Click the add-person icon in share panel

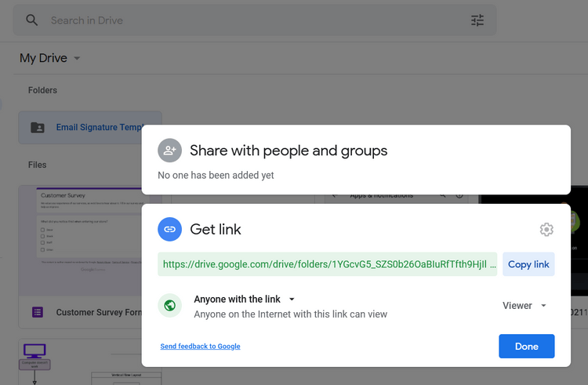coord(169,151)
